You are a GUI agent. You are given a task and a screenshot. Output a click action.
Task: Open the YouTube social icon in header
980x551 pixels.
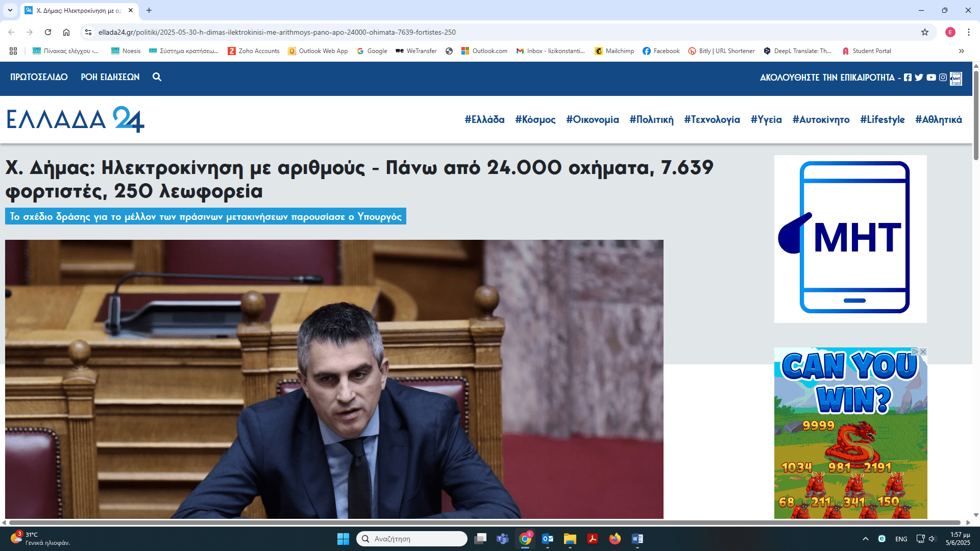tap(931, 78)
